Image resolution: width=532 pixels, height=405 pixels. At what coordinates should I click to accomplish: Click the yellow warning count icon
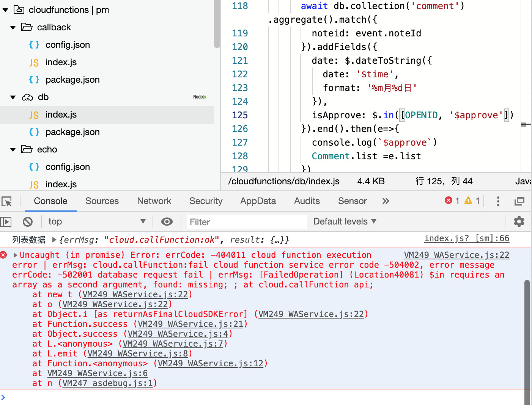[468, 201]
